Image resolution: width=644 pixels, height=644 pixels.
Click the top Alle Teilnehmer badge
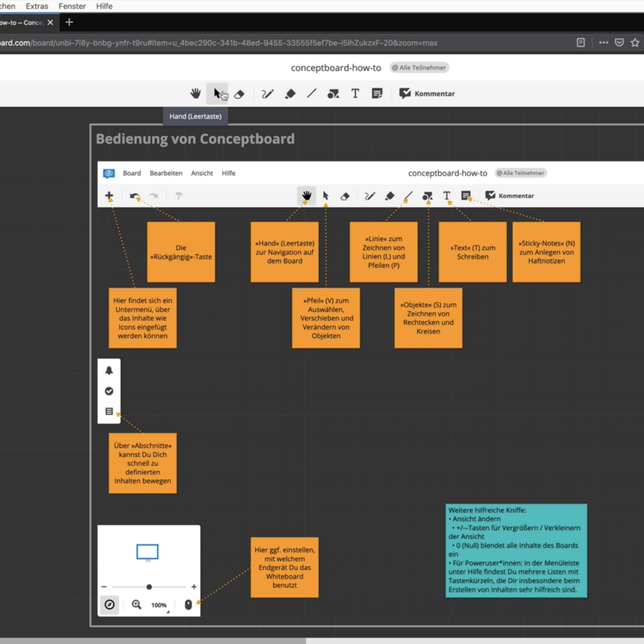point(419,68)
